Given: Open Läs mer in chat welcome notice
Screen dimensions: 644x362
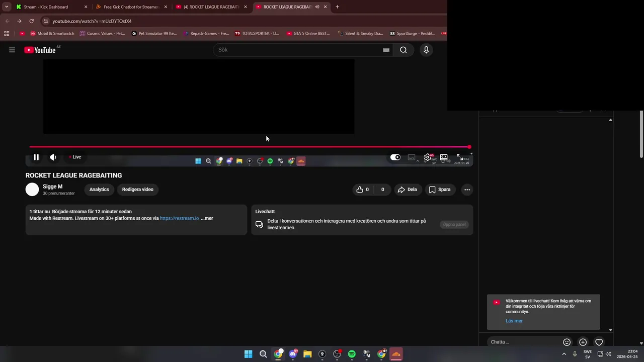Looking at the screenshot, I should pyautogui.click(x=514, y=321).
